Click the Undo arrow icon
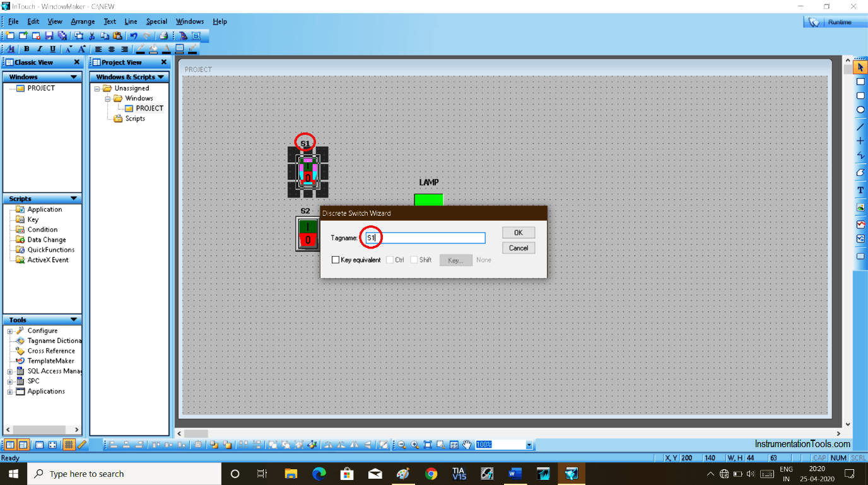This screenshot has width=868, height=485. (134, 35)
